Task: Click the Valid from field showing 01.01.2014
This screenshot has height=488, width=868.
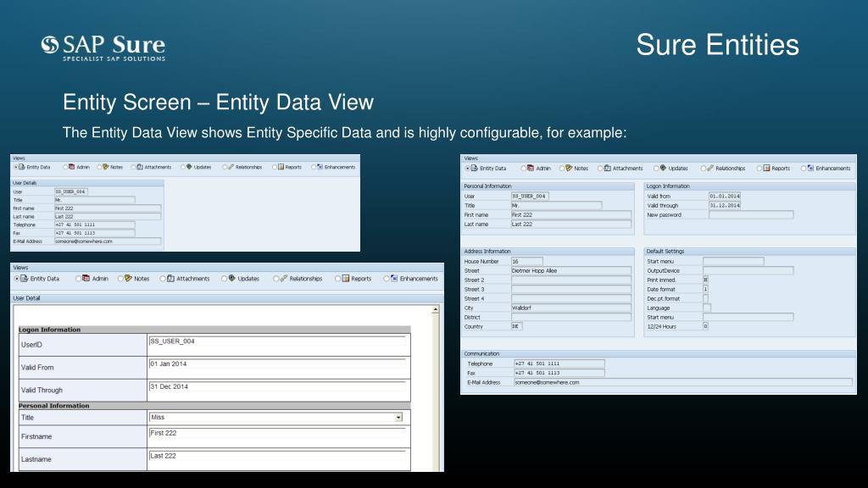Action: click(x=725, y=196)
